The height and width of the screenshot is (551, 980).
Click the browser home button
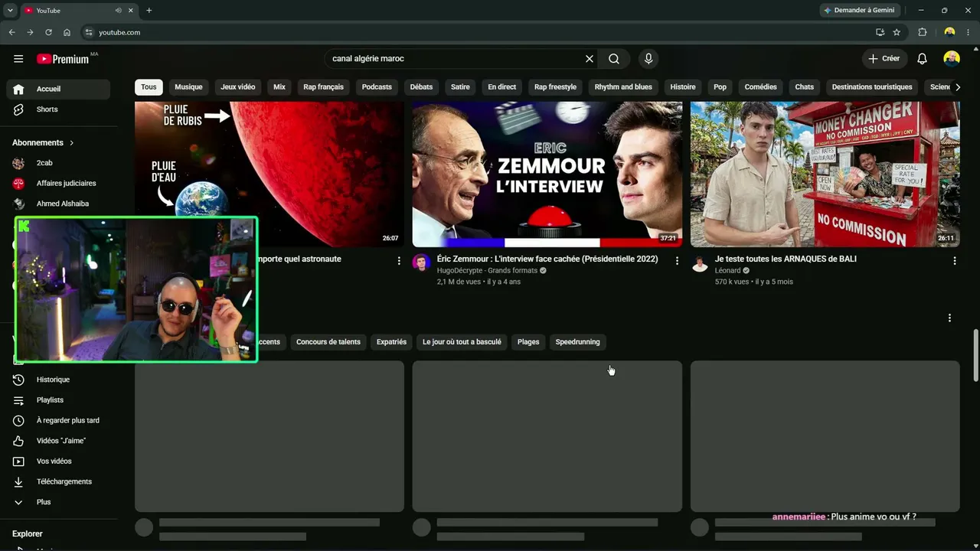tap(67, 32)
